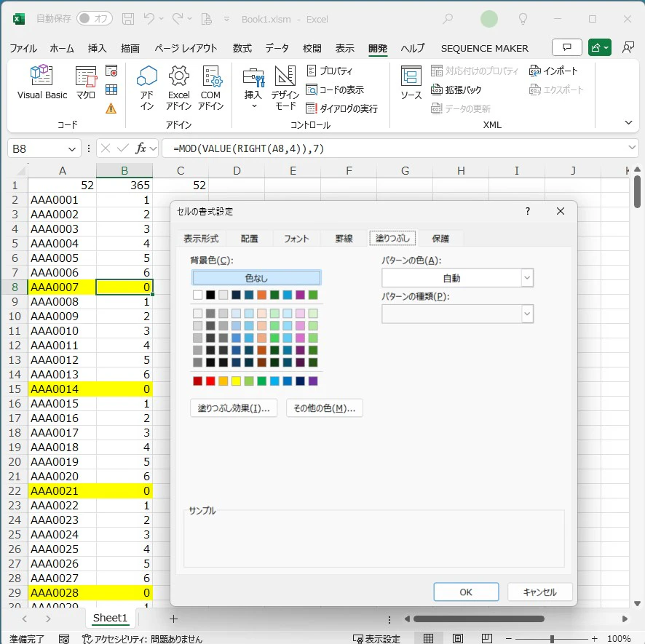Click the Insert Function fx icon
This screenshot has height=644, width=645.
click(x=141, y=148)
